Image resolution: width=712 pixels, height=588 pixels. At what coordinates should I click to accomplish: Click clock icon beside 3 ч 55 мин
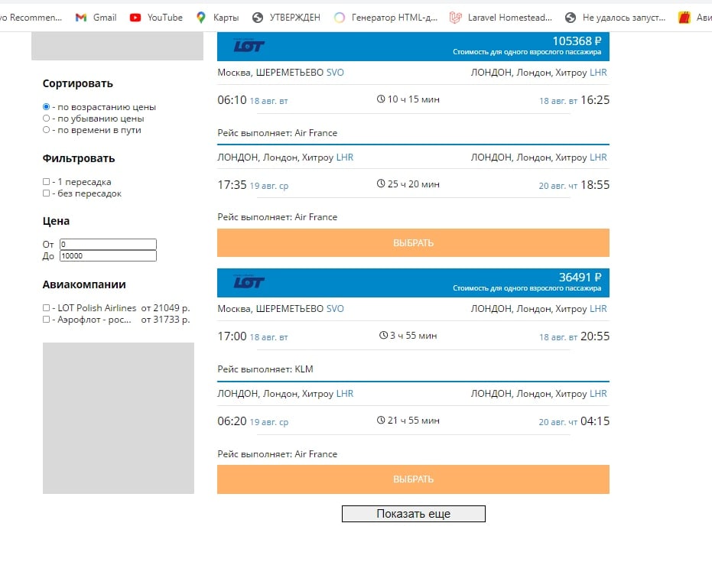tap(383, 335)
